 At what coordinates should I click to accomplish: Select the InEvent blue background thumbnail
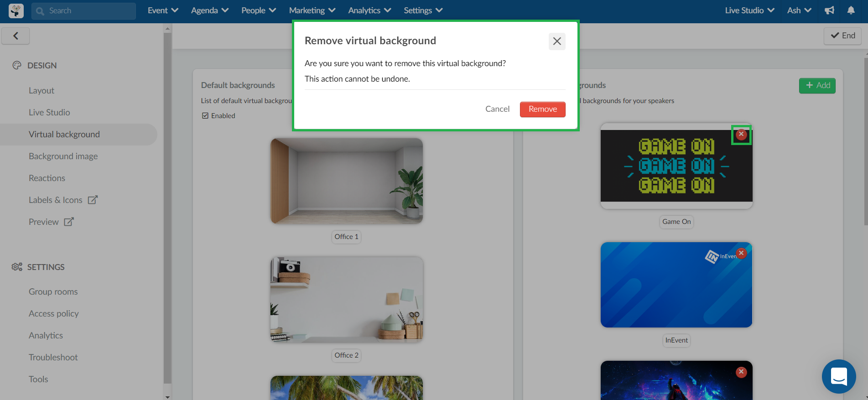[x=676, y=285]
